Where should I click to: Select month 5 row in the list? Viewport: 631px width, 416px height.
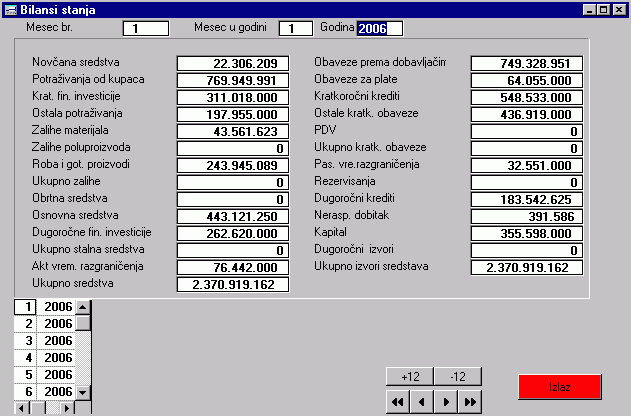(x=45, y=375)
